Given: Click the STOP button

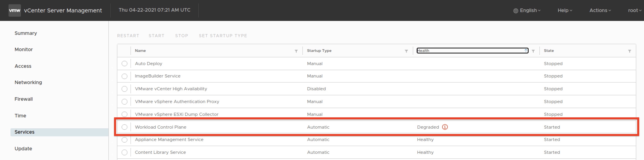Looking at the screenshot, I should point(181,36).
